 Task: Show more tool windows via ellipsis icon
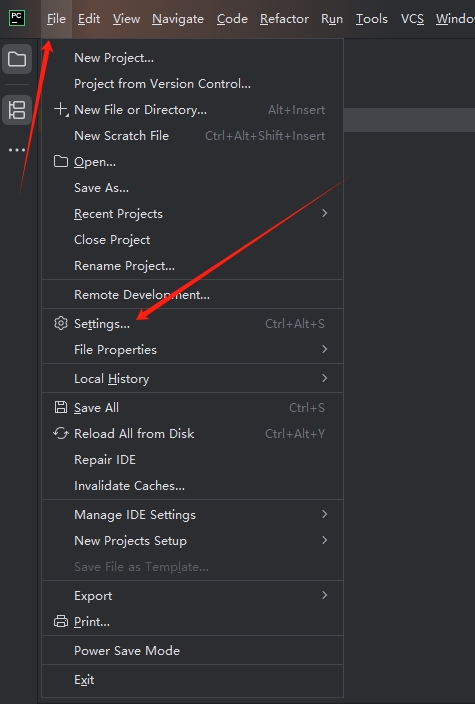(17, 150)
